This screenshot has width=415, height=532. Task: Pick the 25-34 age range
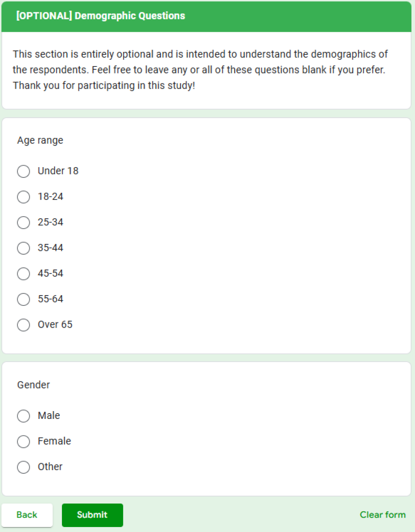[24, 222]
